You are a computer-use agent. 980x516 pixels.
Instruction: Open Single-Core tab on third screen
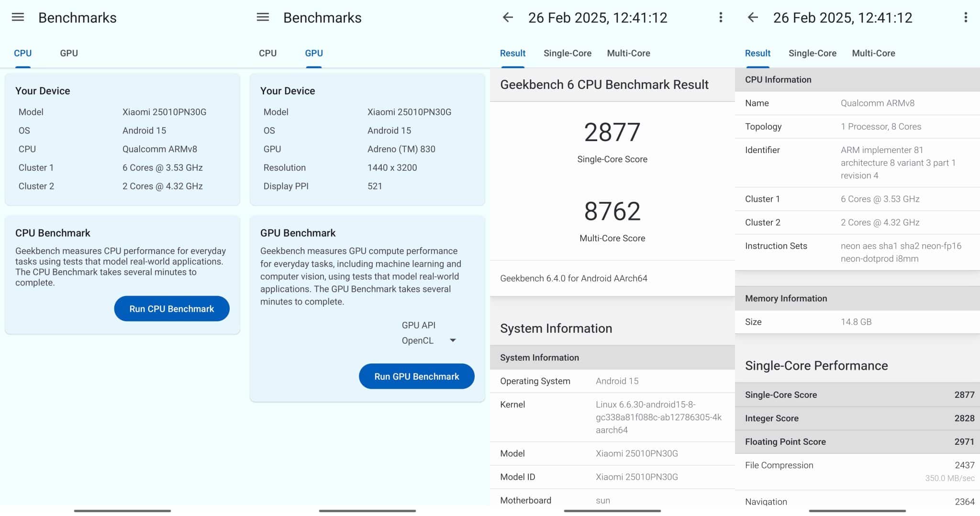coord(568,53)
